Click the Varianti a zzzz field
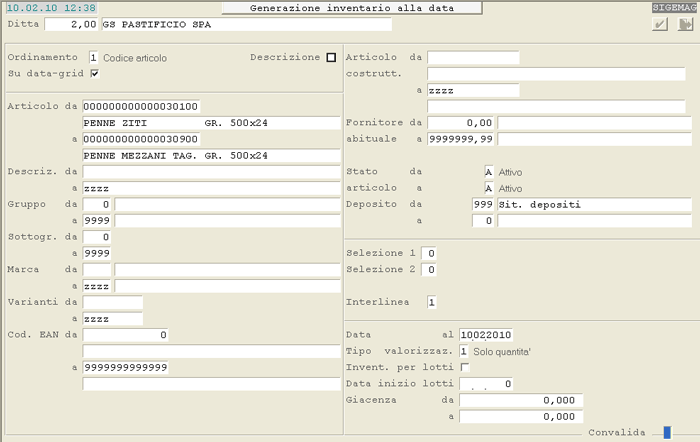The height and width of the screenshot is (442, 700). coord(112,319)
